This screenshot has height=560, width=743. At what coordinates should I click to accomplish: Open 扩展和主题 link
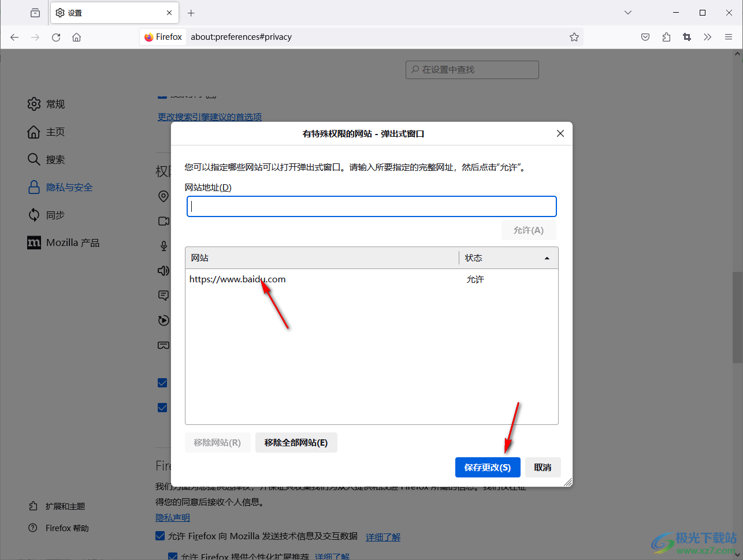(57, 506)
